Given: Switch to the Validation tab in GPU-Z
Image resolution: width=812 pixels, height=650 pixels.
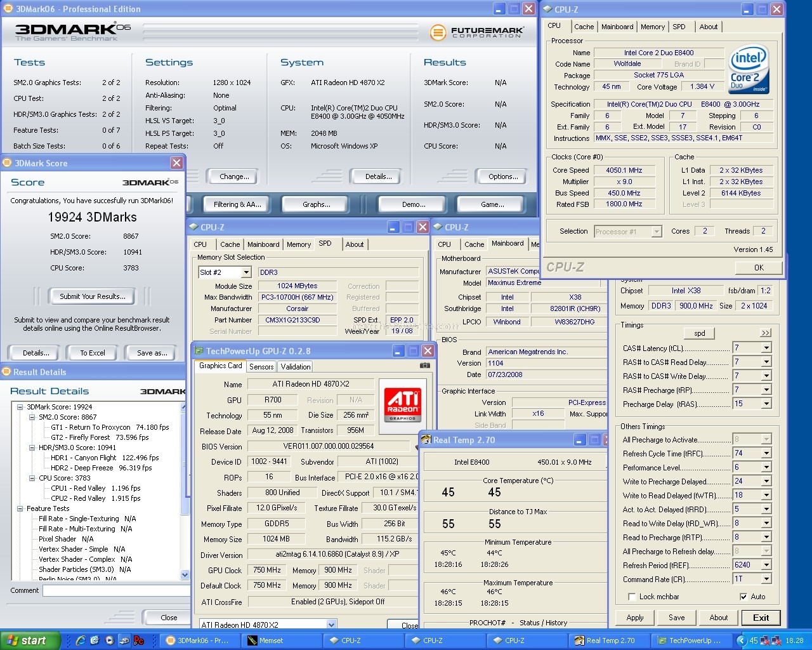Looking at the screenshot, I should pyautogui.click(x=296, y=367).
